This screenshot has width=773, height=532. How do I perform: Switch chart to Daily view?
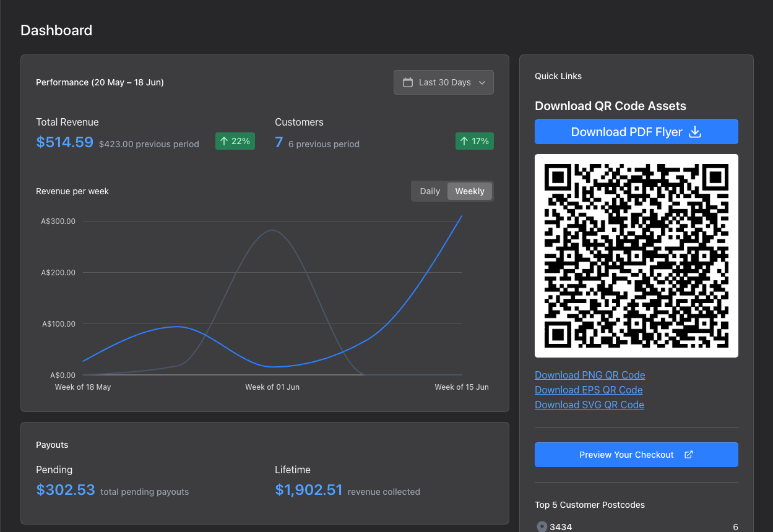[x=430, y=191]
